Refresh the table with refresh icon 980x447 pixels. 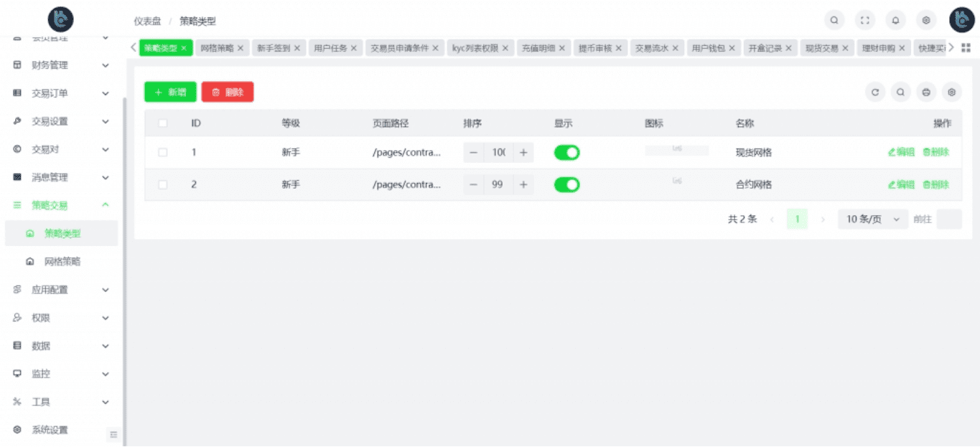875,92
